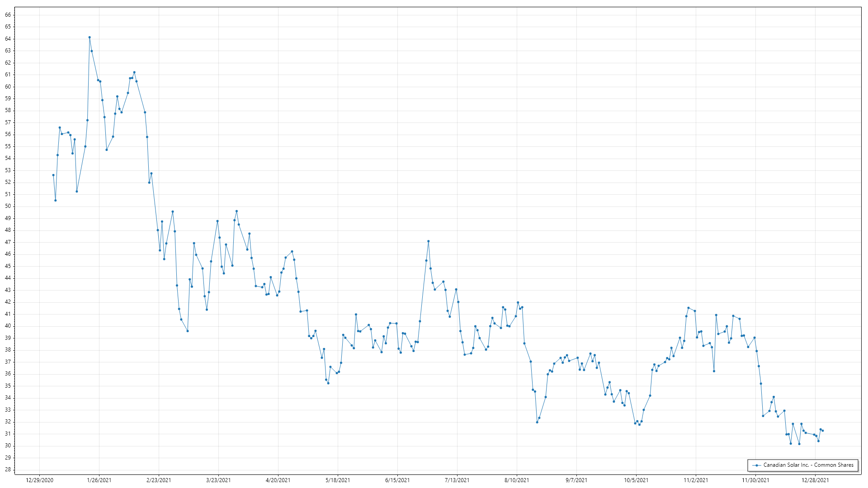Click the 66 value on y-axis

click(x=8, y=15)
